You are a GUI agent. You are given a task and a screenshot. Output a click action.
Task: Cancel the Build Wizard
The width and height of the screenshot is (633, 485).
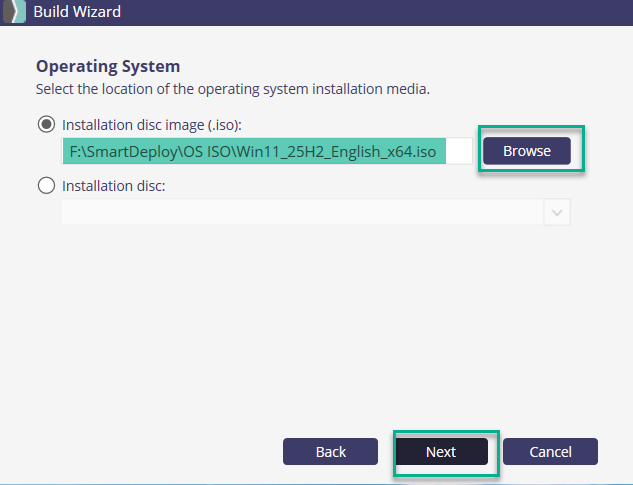pyautogui.click(x=550, y=452)
